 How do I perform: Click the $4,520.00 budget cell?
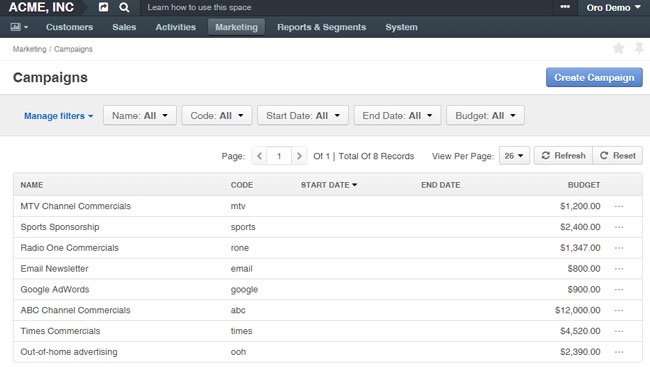point(580,331)
